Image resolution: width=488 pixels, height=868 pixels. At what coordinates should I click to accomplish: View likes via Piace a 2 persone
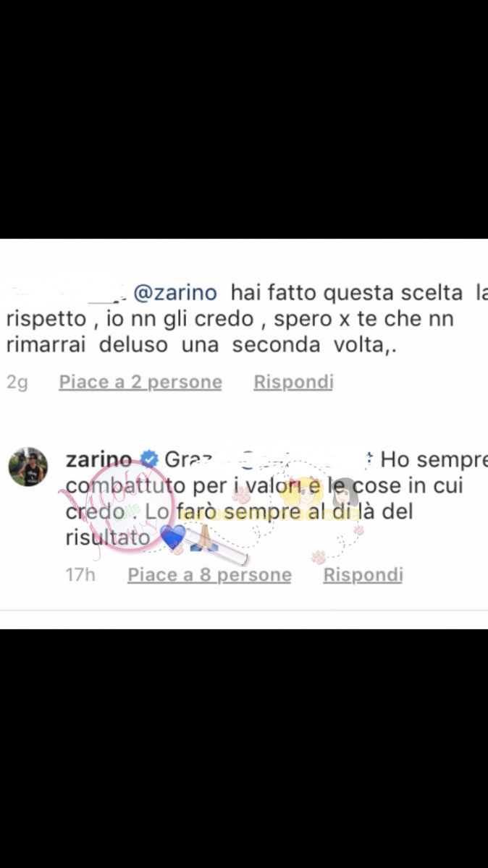(x=140, y=382)
